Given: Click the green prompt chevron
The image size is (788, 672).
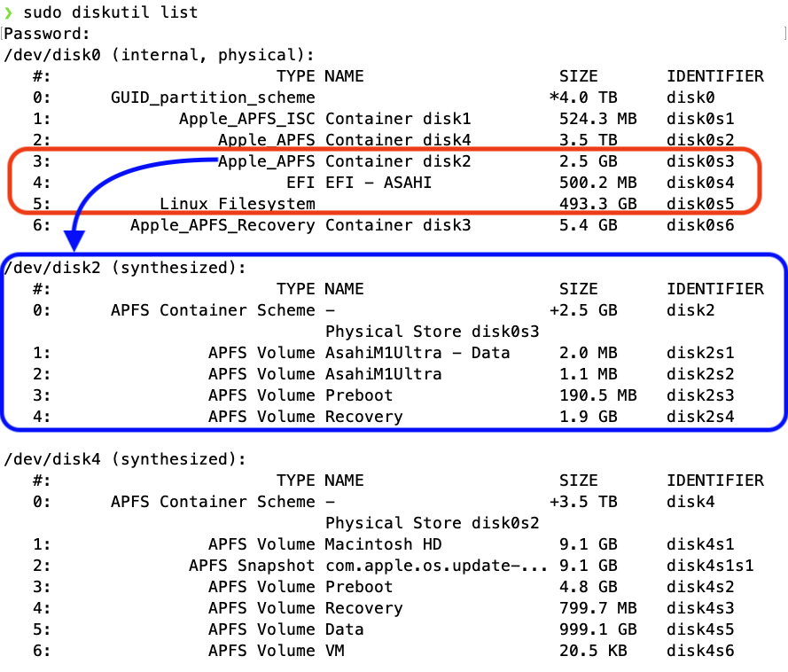Looking at the screenshot, I should 9,12.
